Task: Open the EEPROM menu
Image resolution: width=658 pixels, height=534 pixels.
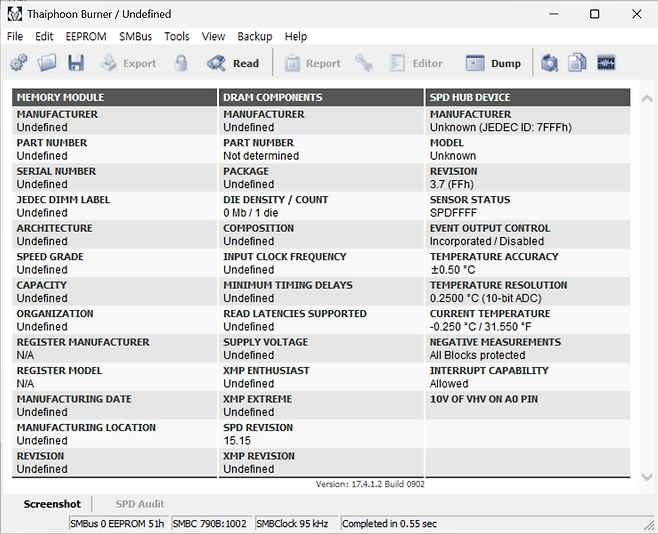Action: (85, 36)
